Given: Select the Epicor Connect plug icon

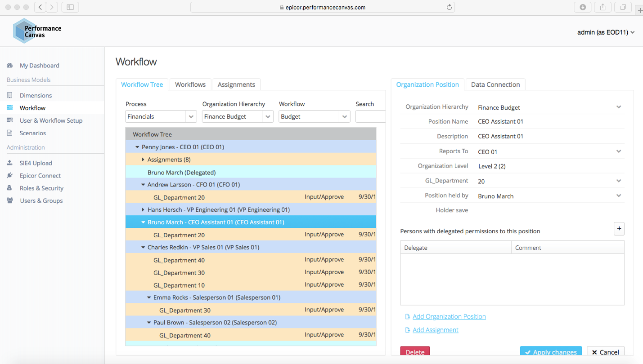Looking at the screenshot, I should pos(10,175).
